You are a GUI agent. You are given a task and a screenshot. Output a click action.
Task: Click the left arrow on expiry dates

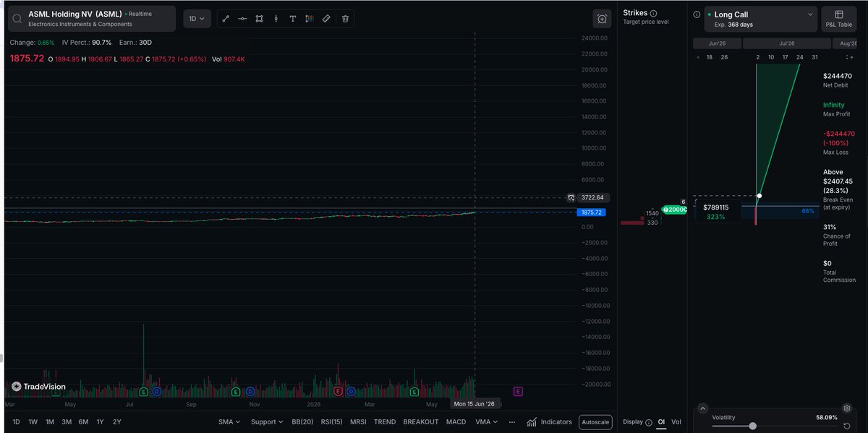point(697,57)
